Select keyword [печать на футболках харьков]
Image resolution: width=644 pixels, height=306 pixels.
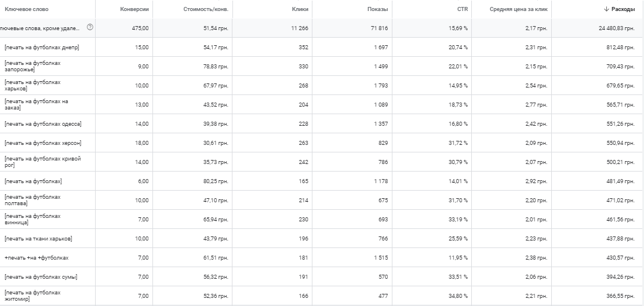click(x=32, y=85)
